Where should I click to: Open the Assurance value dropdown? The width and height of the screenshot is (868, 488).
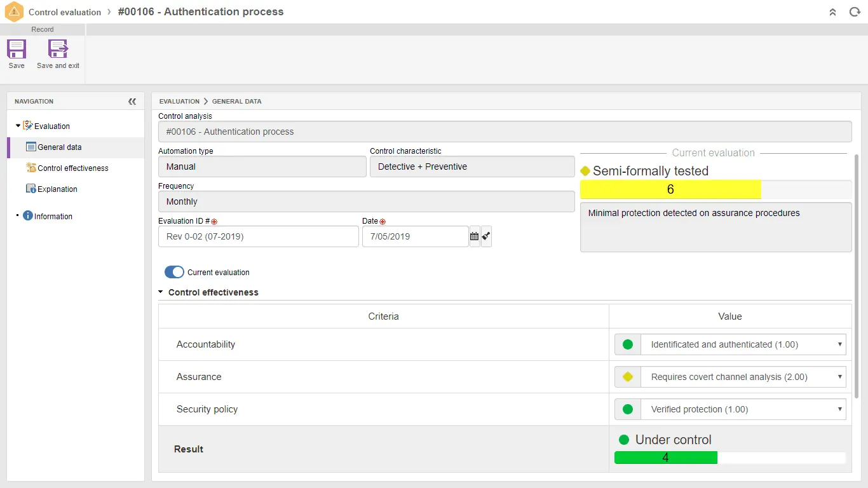(743, 377)
